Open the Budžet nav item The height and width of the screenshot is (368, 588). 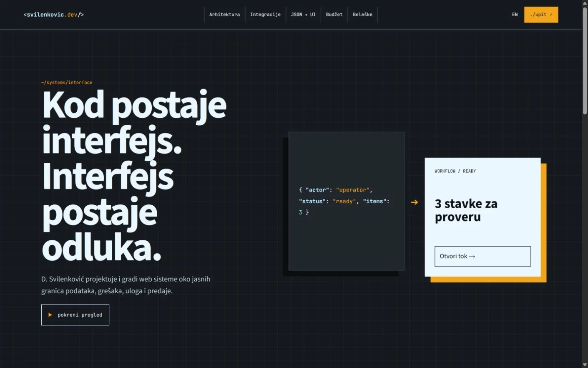[334, 15]
